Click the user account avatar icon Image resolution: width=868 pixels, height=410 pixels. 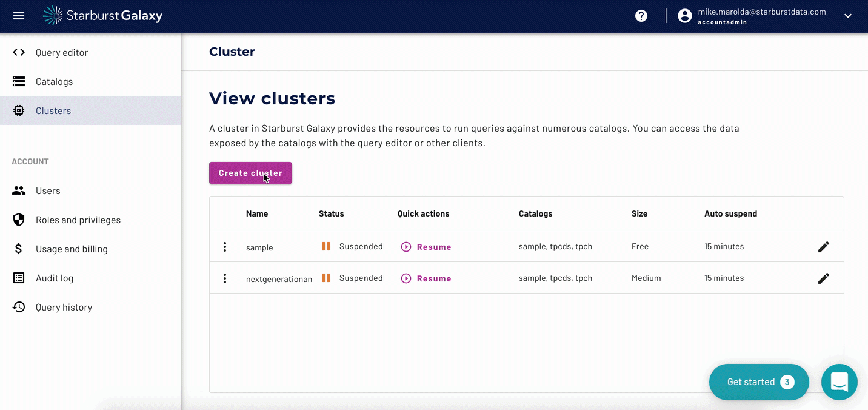tap(685, 16)
